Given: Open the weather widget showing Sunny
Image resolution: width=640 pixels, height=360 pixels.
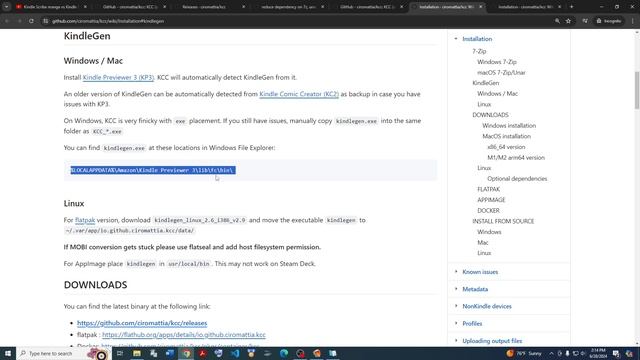Looking at the screenshot, I should pos(524,353).
